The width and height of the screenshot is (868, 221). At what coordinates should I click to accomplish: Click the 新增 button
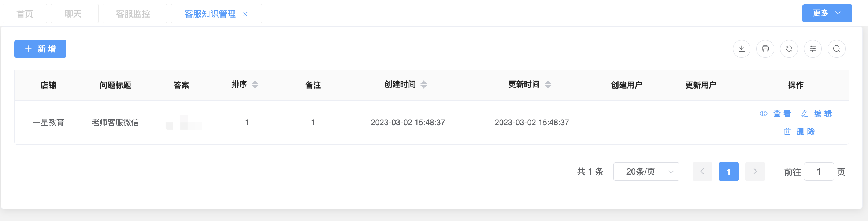pos(40,49)
